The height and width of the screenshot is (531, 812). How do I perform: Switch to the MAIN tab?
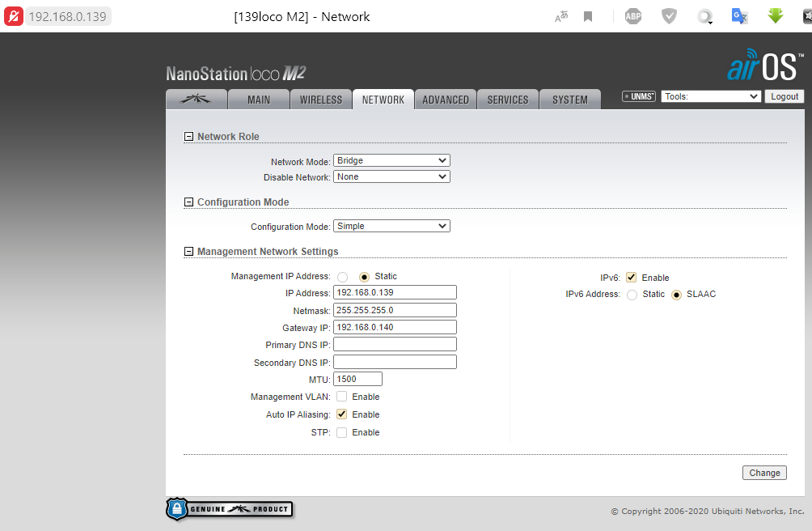[259, 100]
